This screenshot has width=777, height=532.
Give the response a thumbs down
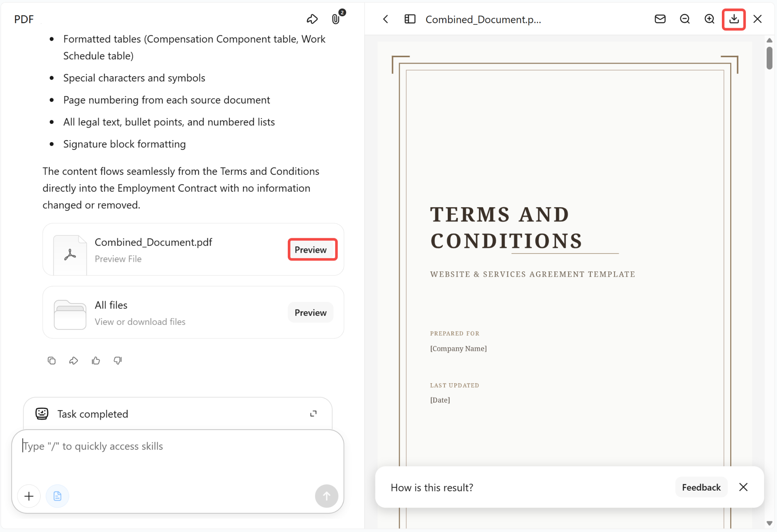[118, 360]
